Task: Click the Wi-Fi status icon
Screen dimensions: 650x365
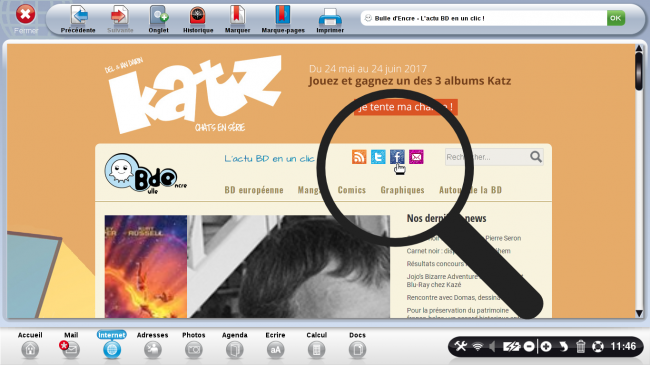Action: click(x=478, y=346)
